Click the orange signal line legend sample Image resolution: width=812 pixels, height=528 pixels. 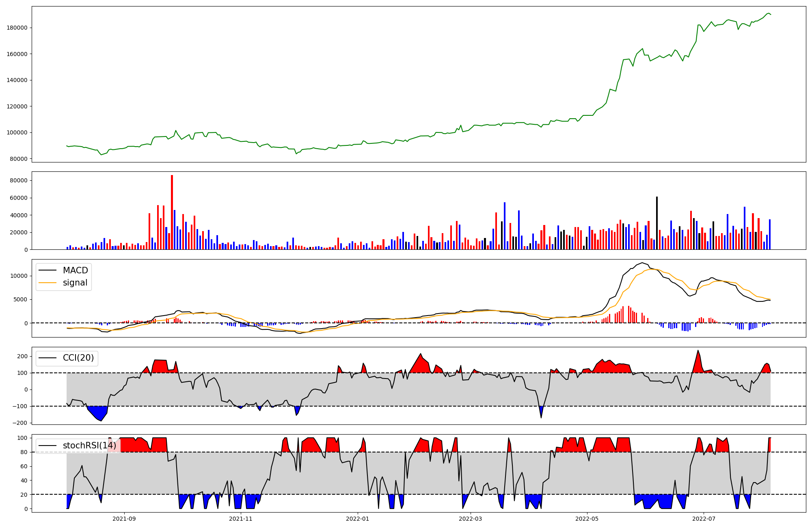coord(48,283)
